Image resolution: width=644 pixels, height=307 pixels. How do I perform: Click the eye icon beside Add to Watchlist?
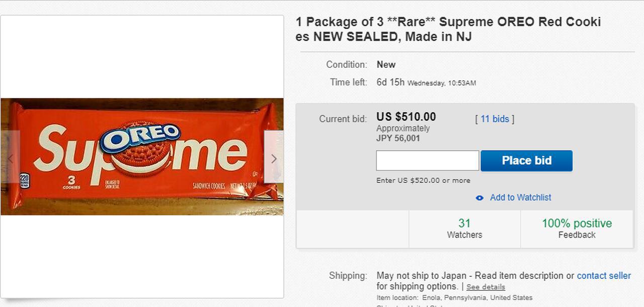click(x=479, y=198)
